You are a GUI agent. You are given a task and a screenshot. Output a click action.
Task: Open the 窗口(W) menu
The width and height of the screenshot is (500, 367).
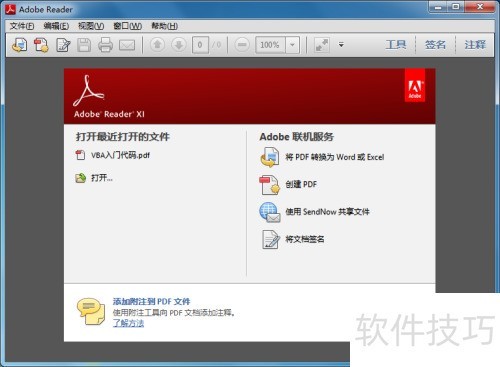click(x=127, y=26)
